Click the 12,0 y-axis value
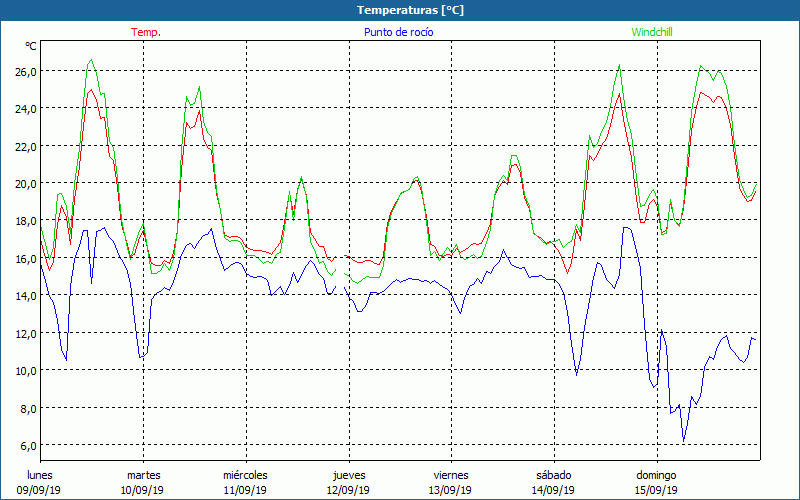The image size is (800, 500). [x=26, y=333]
